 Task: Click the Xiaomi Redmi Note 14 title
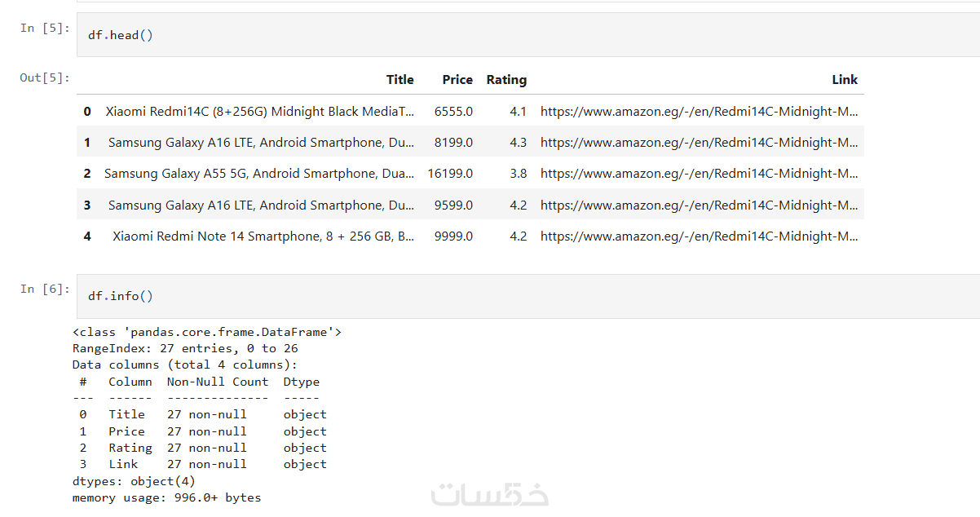[263, 236]
